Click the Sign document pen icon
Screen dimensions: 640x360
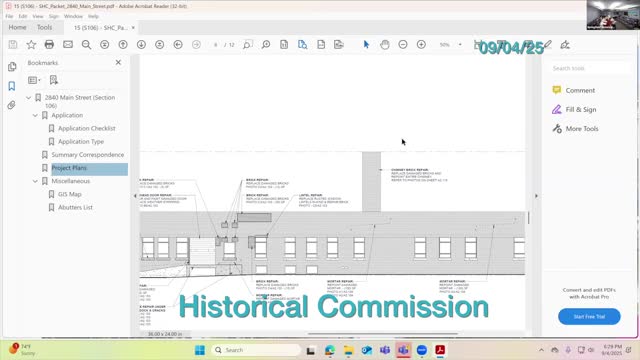(565, 44)
